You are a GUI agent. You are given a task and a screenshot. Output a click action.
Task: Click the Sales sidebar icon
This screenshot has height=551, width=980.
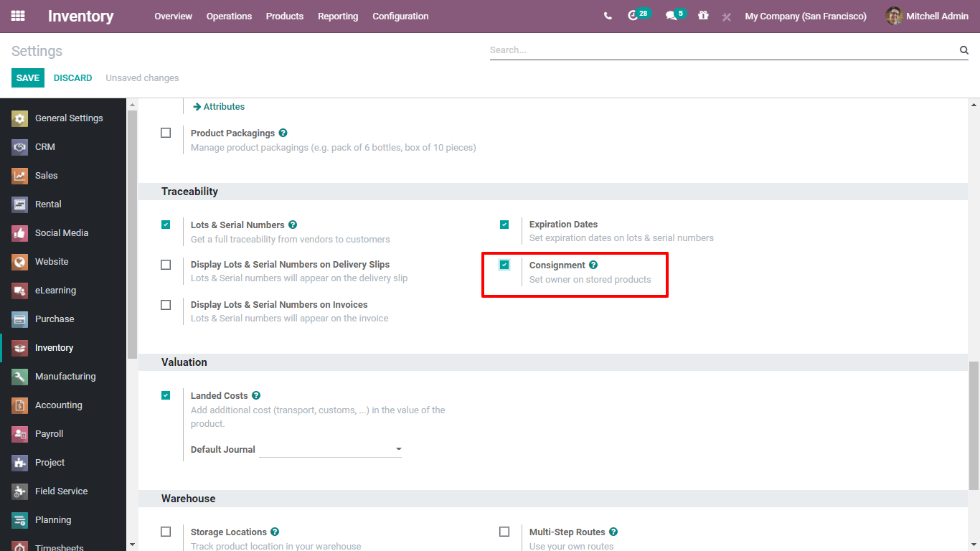[20, 176]
